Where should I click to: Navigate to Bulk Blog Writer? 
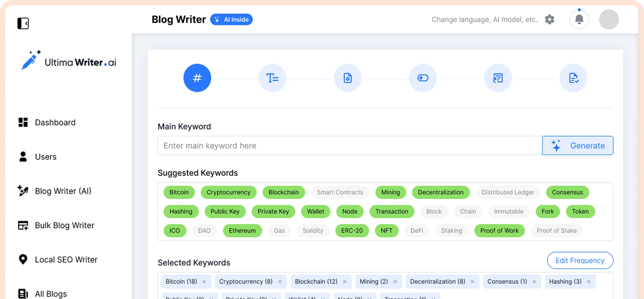pyautogui.click(x=64, y=225)
